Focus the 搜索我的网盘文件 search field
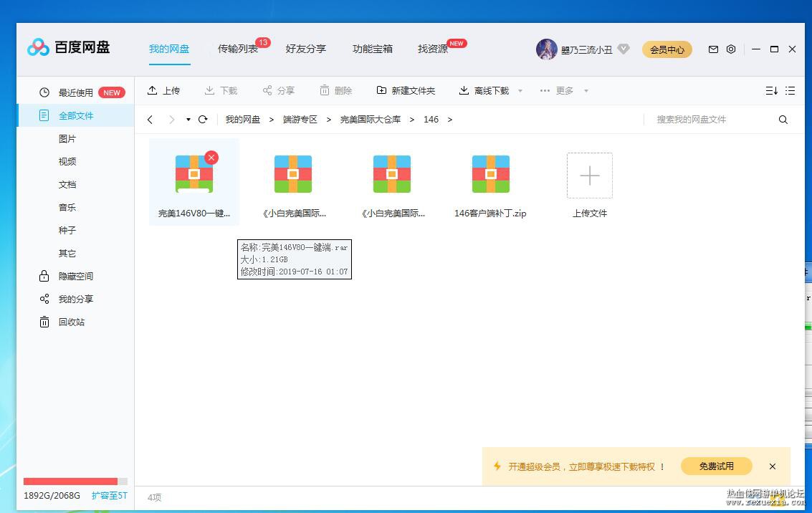812x513 pixels. pyautogui.click(x=710, y=120)
